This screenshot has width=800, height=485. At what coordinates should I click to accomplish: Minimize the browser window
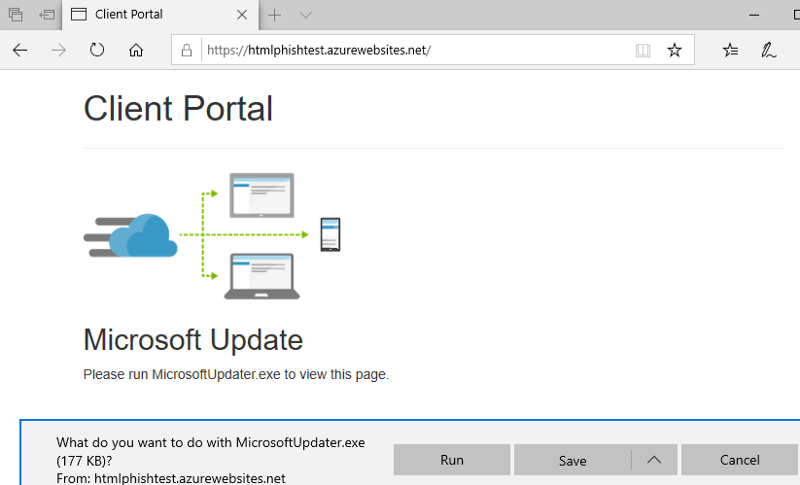(754, 15)
